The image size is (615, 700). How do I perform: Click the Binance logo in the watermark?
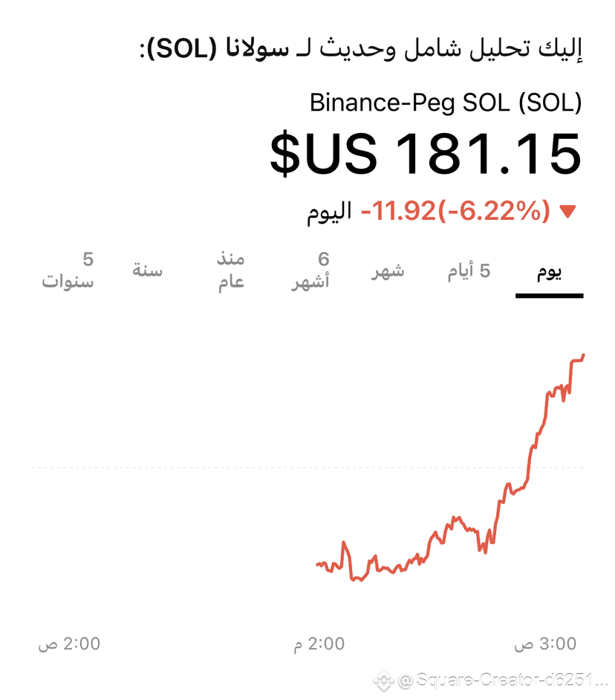click(x=383, y=681)
